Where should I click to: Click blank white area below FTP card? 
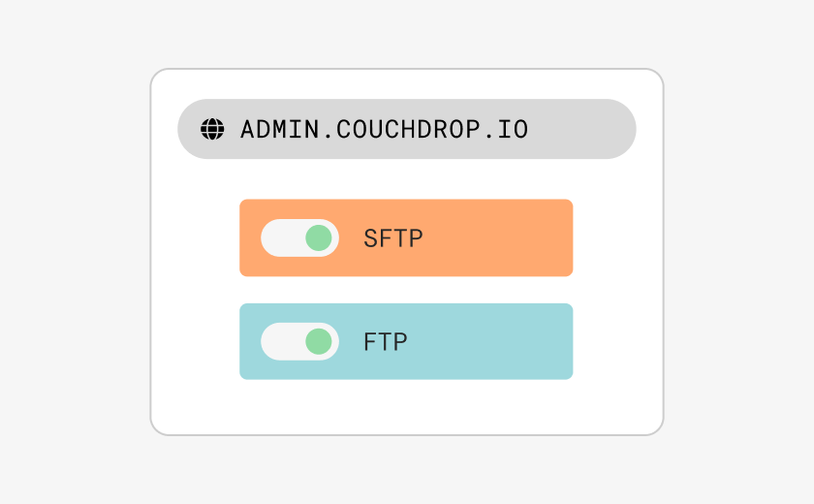click(406, 407)
